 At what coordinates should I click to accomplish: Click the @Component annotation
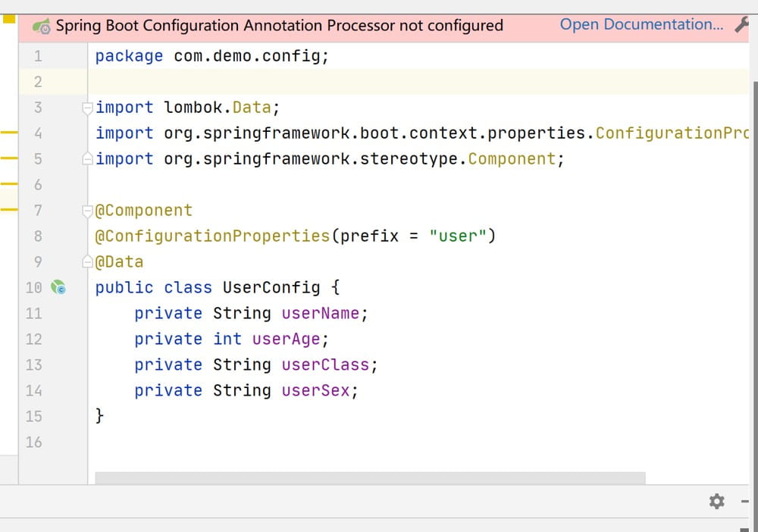click(144, 210)
